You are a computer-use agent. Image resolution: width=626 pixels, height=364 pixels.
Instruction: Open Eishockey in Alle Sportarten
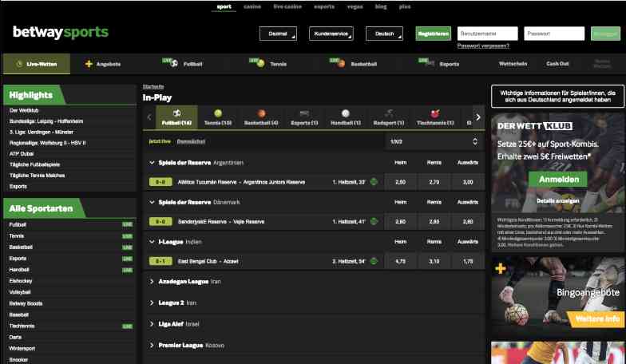click(x=21, y=281)
